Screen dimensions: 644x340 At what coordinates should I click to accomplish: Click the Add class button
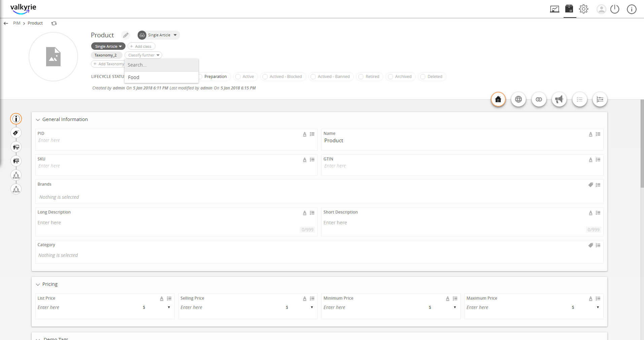pyautogui.click(x=141, y=46)
